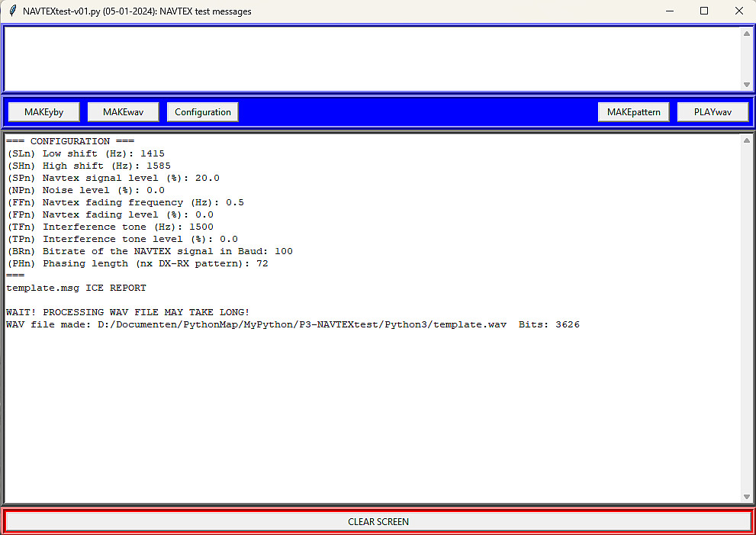Click the down arrow of the log panel scrollbar

746,496
